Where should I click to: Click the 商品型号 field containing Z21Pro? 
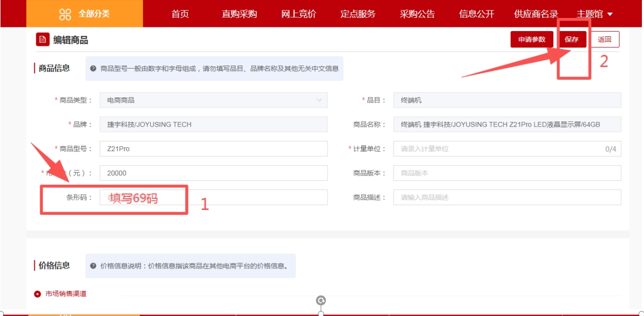tap(213, 149)
